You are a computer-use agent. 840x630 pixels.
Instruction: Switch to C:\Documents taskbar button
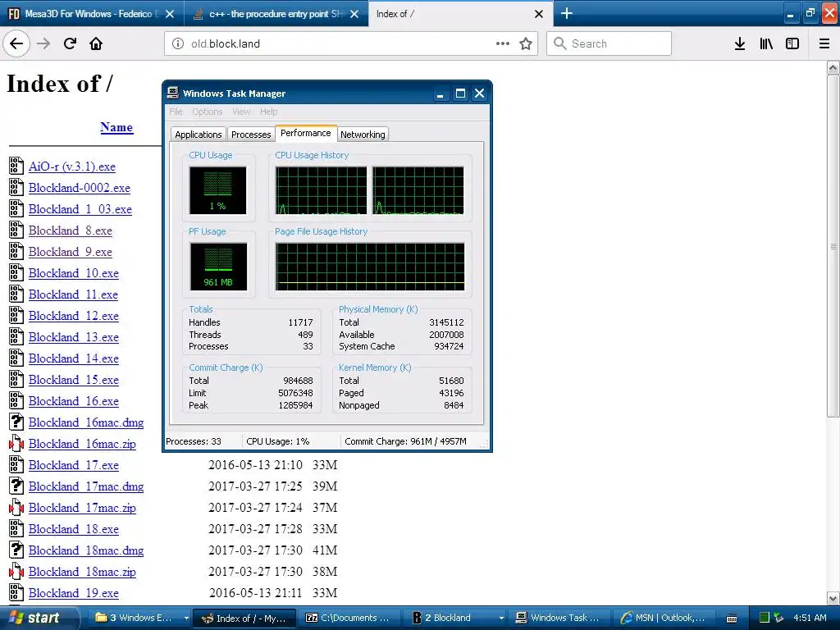point(348,618)
